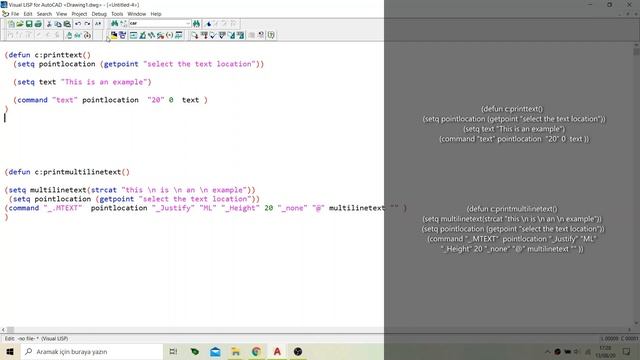Open the Mail app from the taskbar
Image resolution: width=640 pixels, height=360 pixels.
[x=215, y=351]
